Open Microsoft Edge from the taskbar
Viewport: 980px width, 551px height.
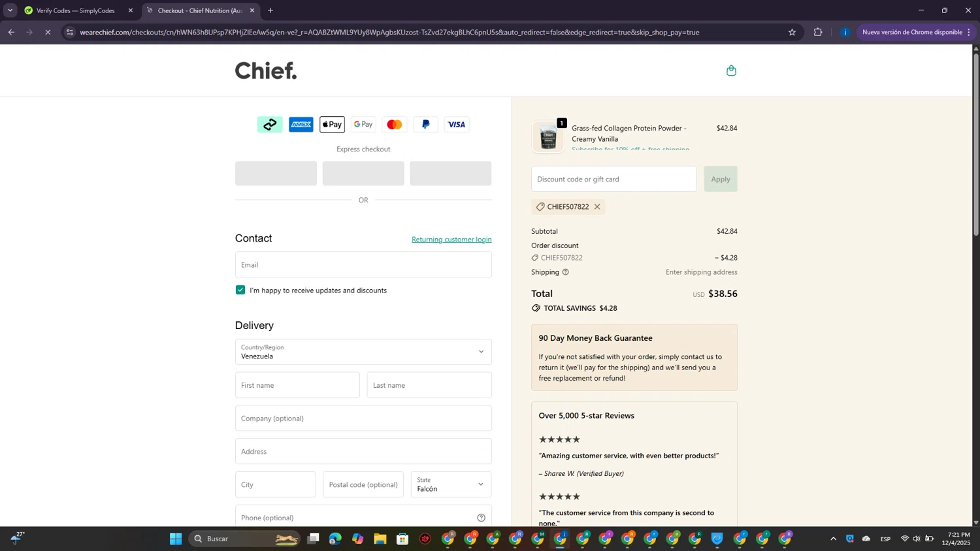point(335,539)
